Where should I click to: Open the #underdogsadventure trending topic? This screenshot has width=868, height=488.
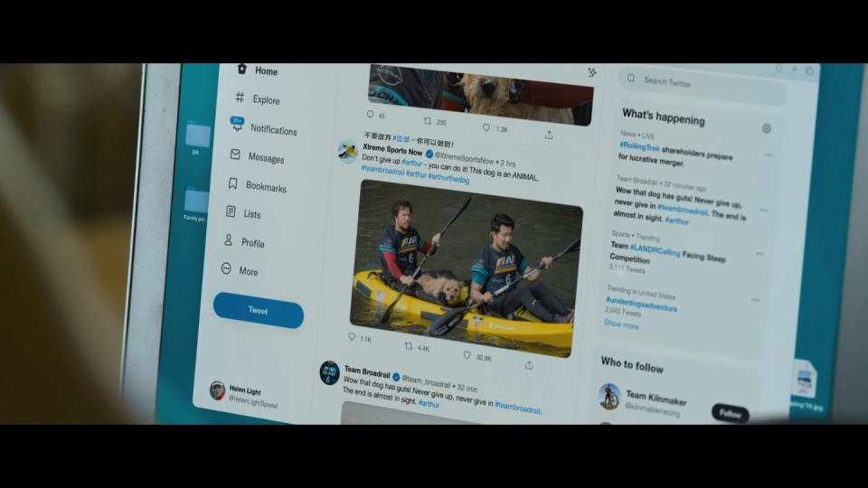pos(641,304)
